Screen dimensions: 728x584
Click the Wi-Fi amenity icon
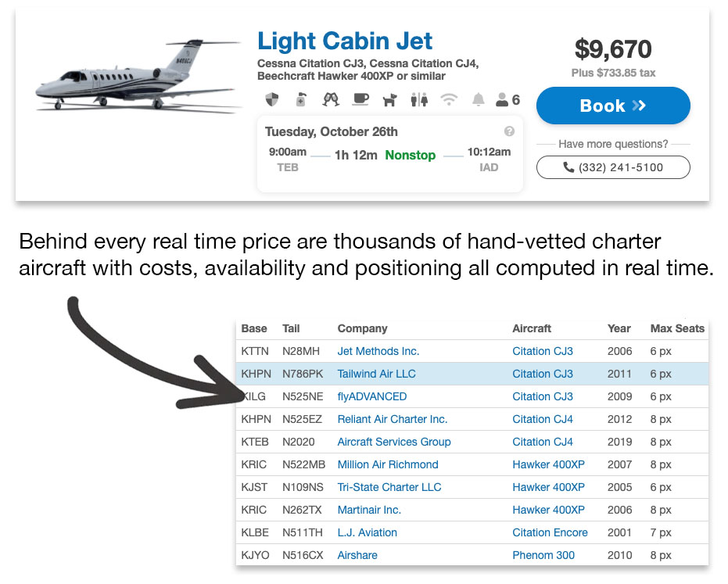coord(448,100)
